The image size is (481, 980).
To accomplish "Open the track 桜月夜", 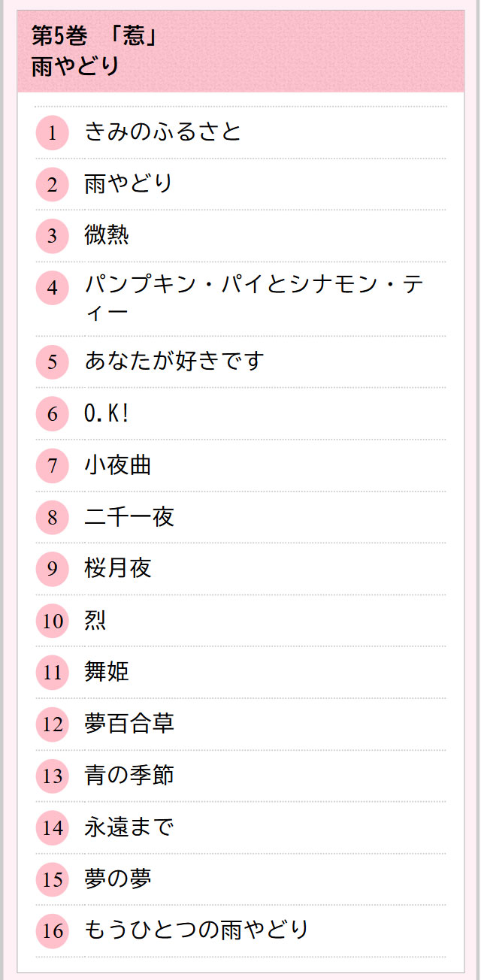I will (x=118, y=568).
